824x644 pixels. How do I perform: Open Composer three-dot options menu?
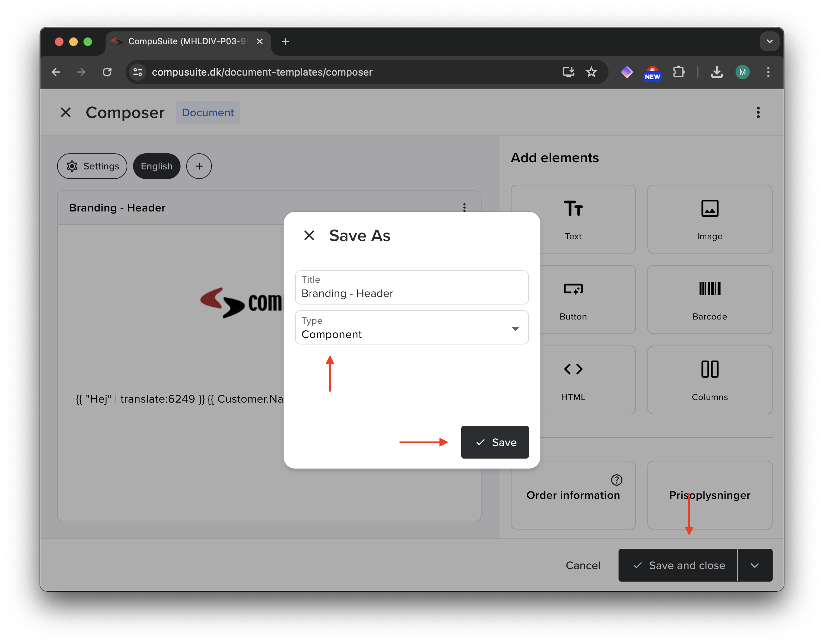[758, 112]
